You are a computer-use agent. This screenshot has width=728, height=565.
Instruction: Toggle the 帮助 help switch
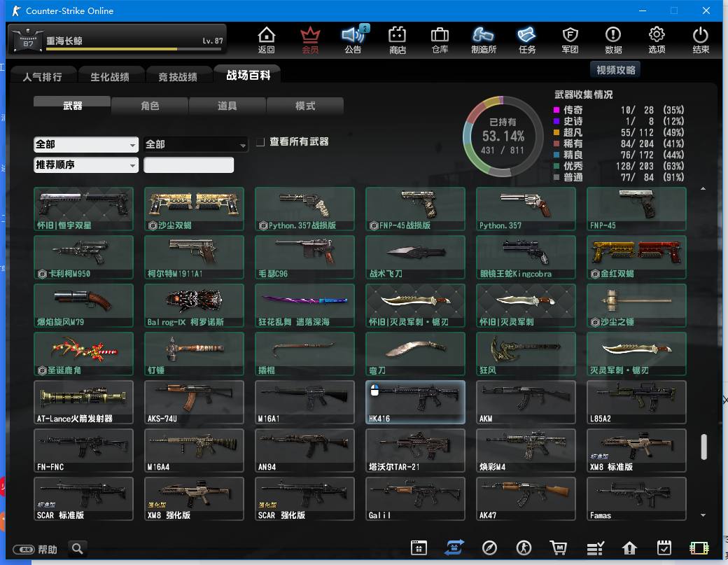pyautogui.click(x=23, y=549)
